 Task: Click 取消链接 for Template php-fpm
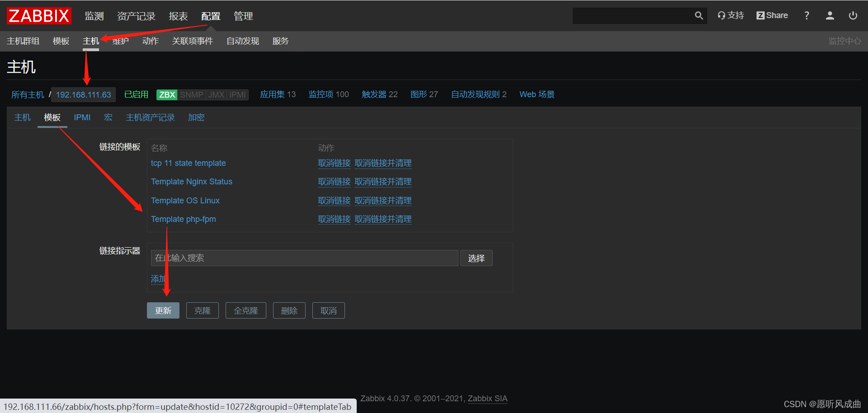334,219
